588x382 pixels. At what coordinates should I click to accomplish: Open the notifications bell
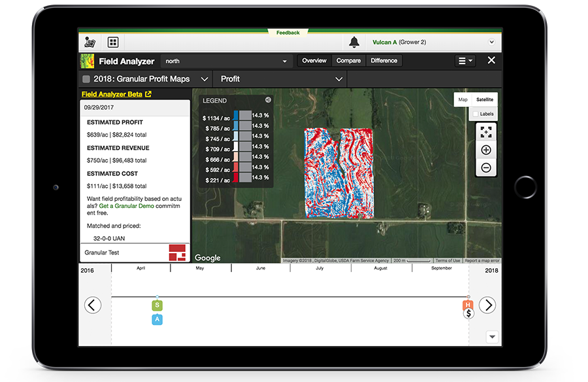(x=354, y=42)
